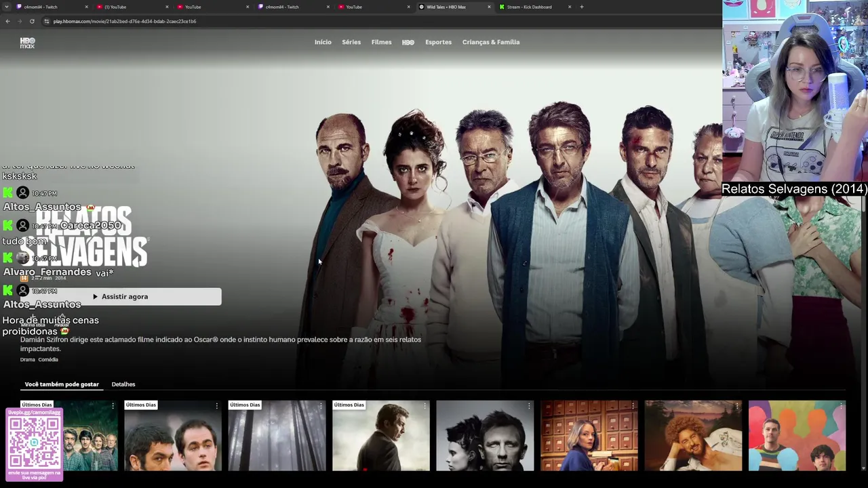Reload the HBO Max page
The image size is (868, 488).
click(32, 21)
